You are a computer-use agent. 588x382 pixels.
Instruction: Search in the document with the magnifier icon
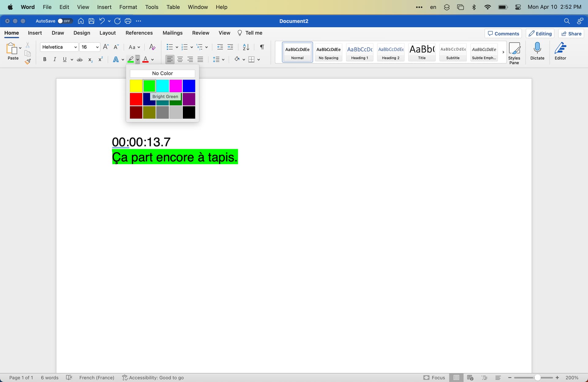pos(567,21)
